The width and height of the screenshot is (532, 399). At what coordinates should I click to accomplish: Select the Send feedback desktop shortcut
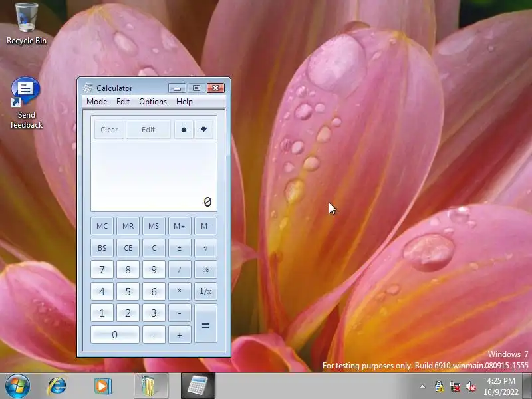tap(26, 103)
